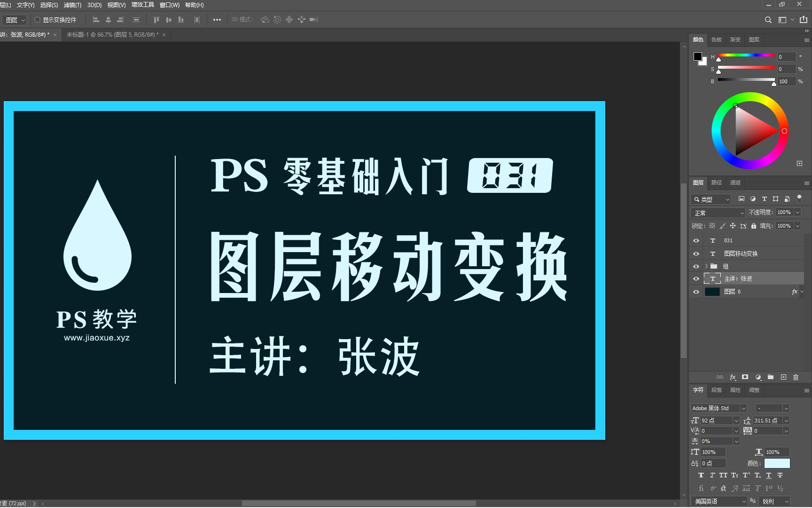Create new adjustment layer icon

758,377
